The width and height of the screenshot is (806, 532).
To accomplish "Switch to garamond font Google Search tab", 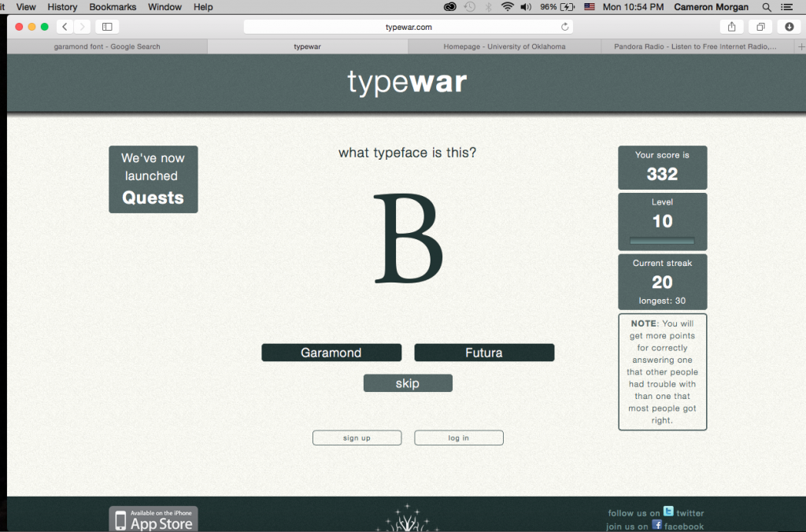I will coord(107,46).
